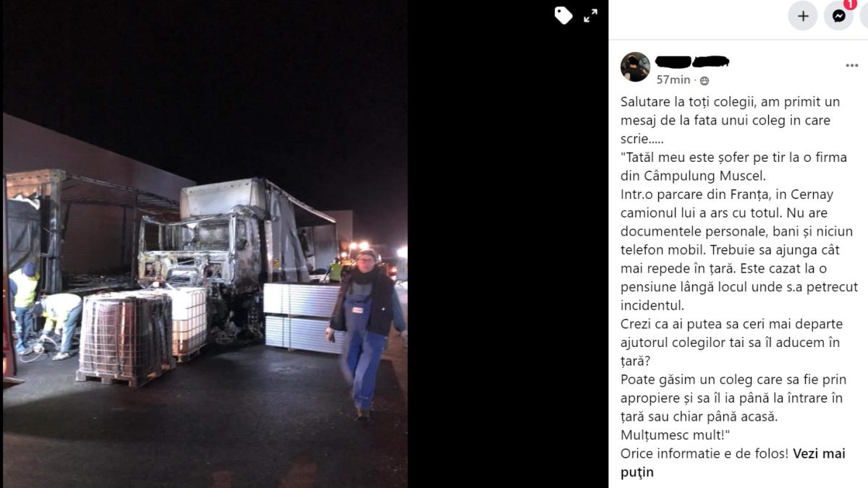Screen dimensions: 868x488
Task: Click the quoted text about Câmpulung Muscel
Action: [733, 166]
